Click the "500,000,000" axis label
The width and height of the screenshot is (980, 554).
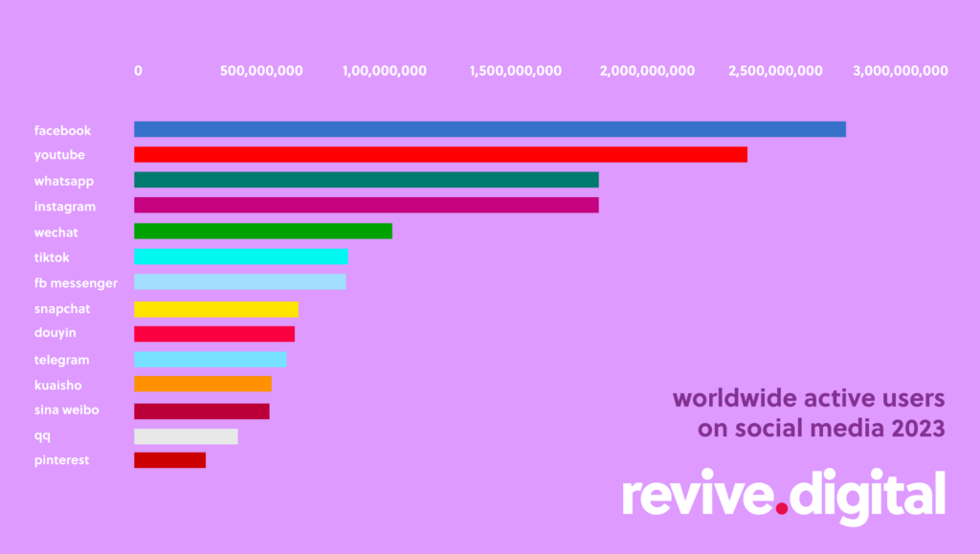(261, 71)
